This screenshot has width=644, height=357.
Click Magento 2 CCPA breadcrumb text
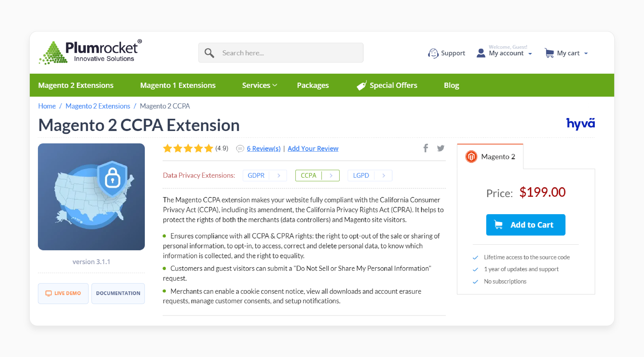[x=165, y=106]
